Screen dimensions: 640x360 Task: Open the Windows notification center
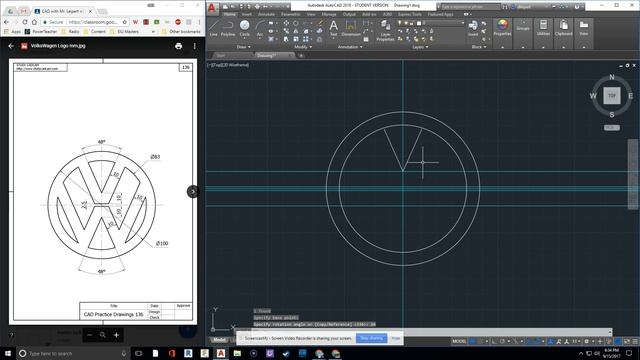tap(629, 353)
